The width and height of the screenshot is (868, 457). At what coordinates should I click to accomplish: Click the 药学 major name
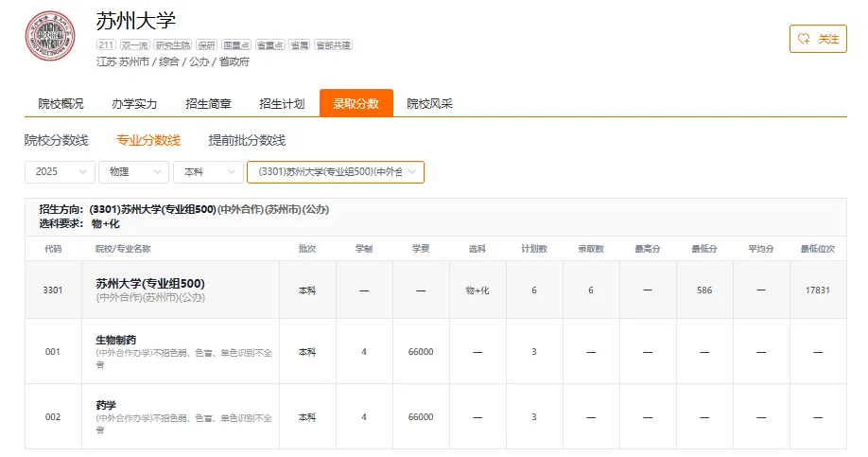106,405
